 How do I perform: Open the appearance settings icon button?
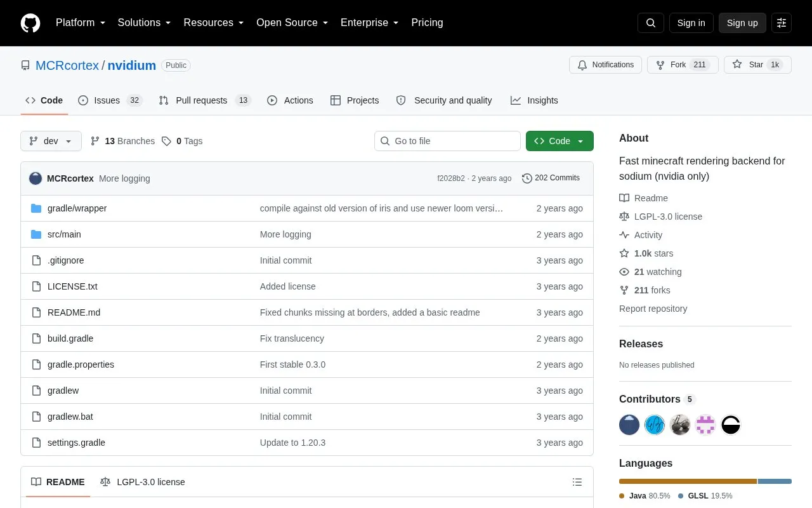[782, 23]
